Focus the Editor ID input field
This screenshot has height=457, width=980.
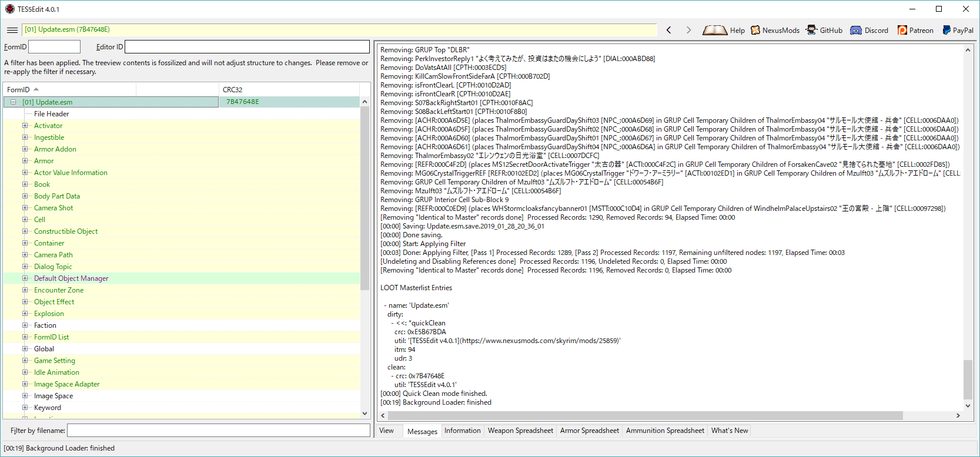click(x=247, y=47)
